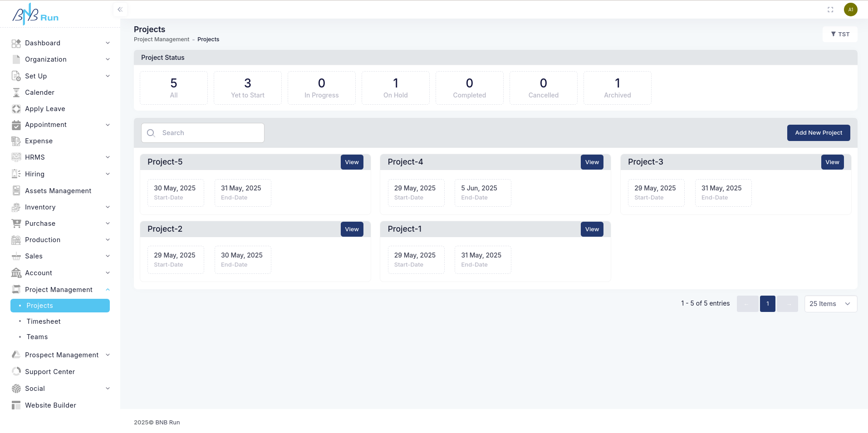Select the Teams submenu item
Image resolution: width=868 pixels, height=433 pixels.
[x=37, y=337]
